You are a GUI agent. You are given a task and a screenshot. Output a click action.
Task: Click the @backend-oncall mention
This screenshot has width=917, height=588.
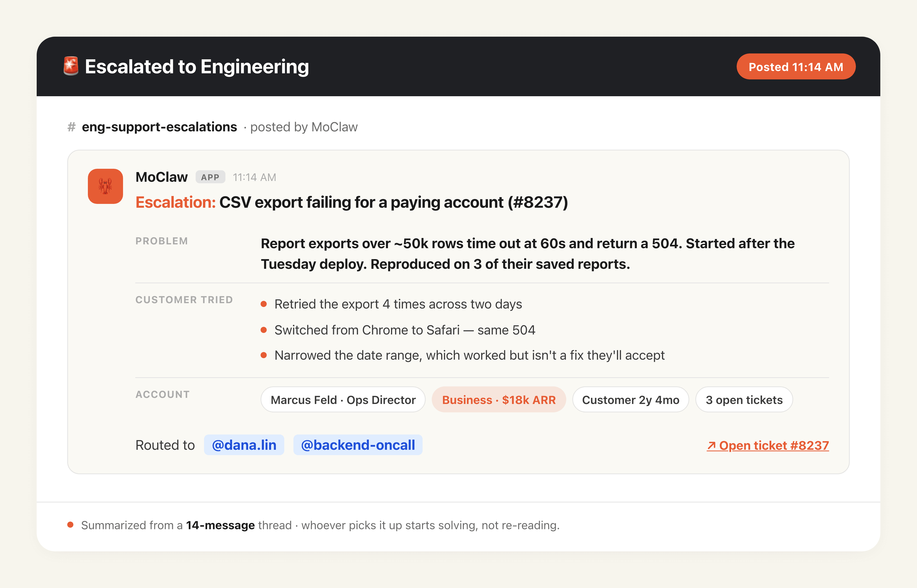(x=358, y=445)
